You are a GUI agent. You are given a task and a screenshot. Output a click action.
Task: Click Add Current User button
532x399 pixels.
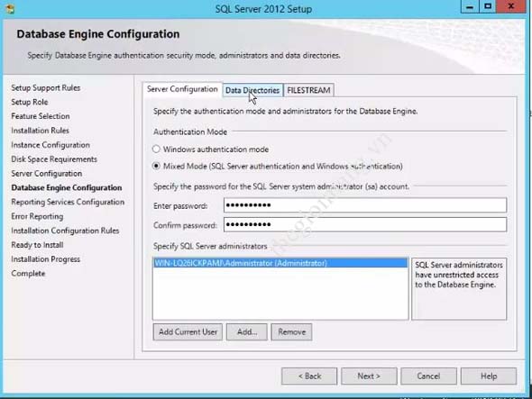188,331
